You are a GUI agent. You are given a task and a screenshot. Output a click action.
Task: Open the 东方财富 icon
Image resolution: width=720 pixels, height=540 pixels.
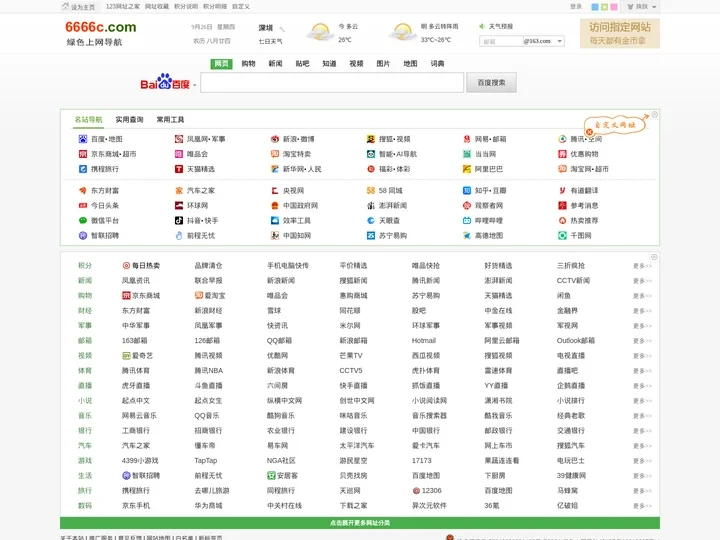[83, 190]
